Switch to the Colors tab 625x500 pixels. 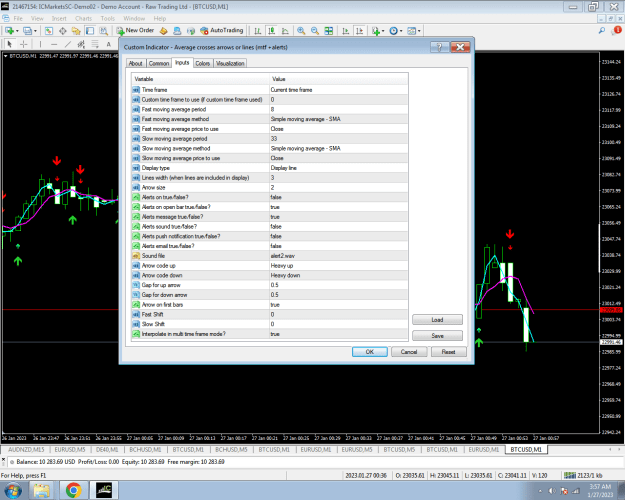point(202,63)
